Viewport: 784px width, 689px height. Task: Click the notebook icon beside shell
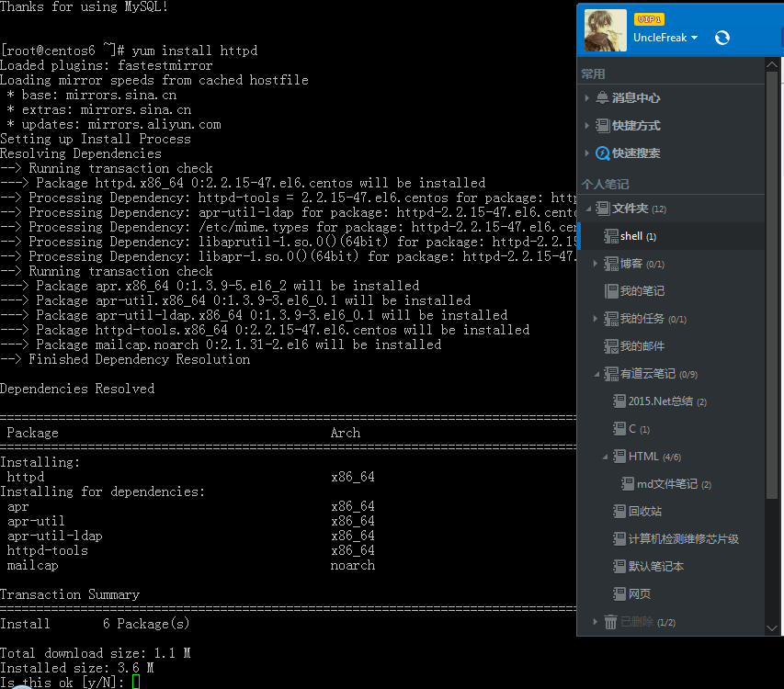coord(611,236)
